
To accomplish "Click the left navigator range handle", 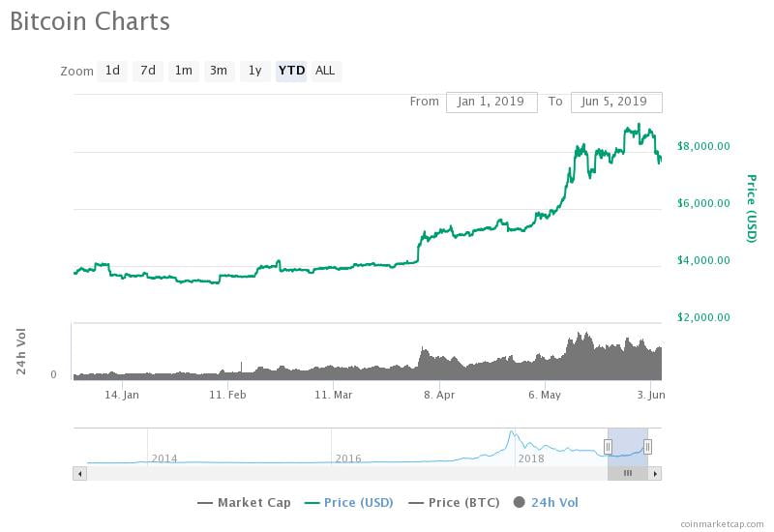I will point(609,446).
